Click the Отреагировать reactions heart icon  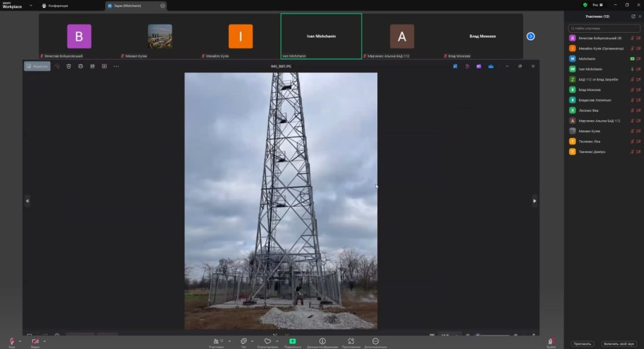(x=267, y=340)
